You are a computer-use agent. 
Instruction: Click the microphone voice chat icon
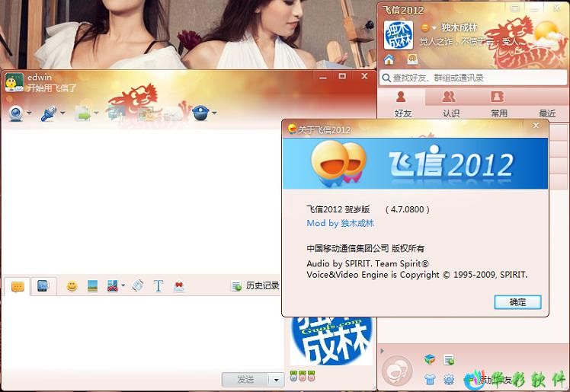point(49,113)
